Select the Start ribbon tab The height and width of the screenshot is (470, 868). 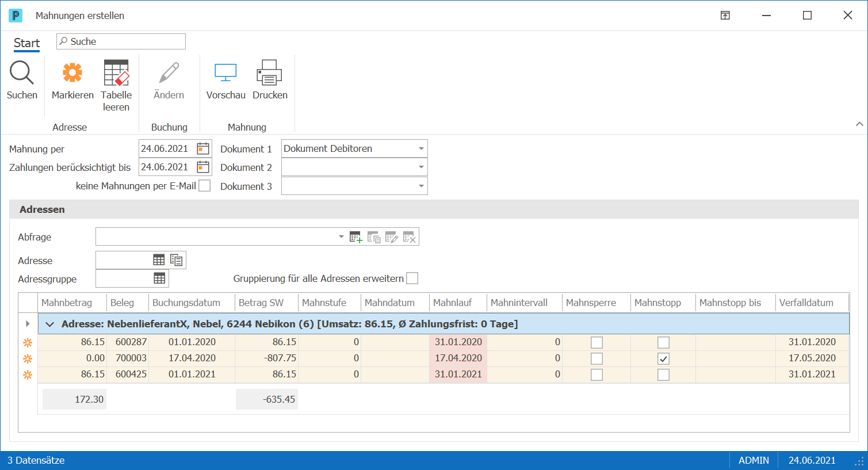26,43
